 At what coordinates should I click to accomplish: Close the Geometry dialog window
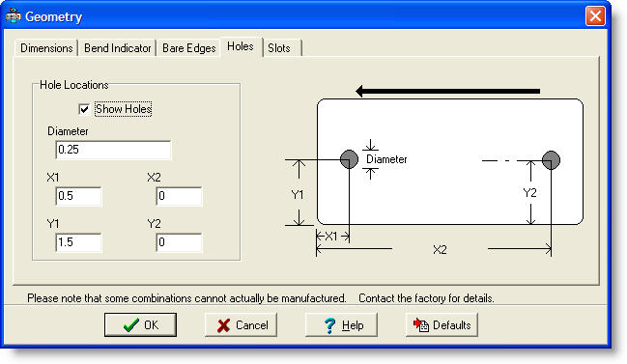595,16
